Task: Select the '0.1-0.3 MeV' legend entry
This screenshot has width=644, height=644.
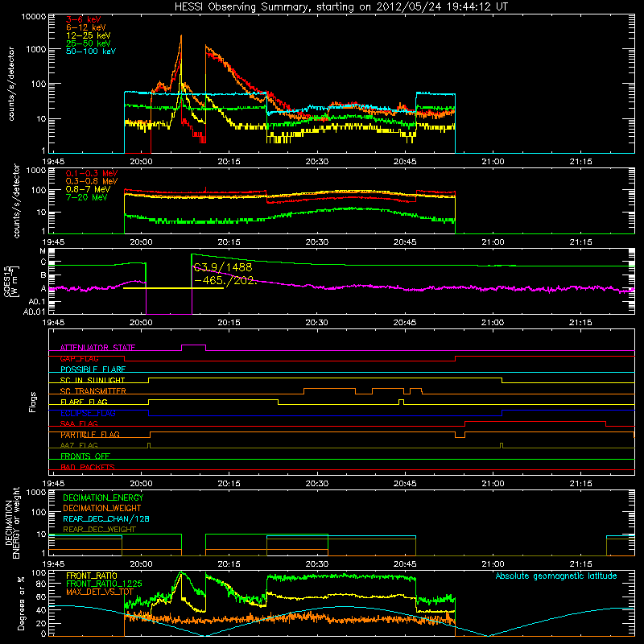Action: 92,173
